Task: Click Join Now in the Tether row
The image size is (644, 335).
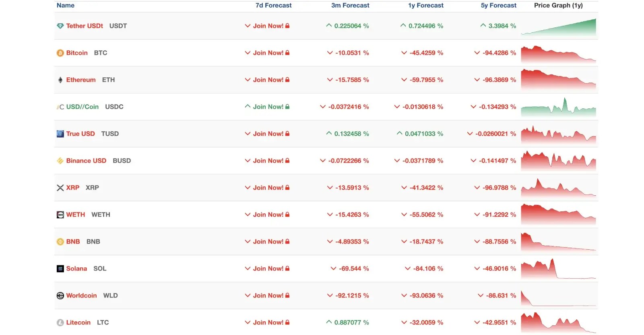Action: [x=268, y=26]
